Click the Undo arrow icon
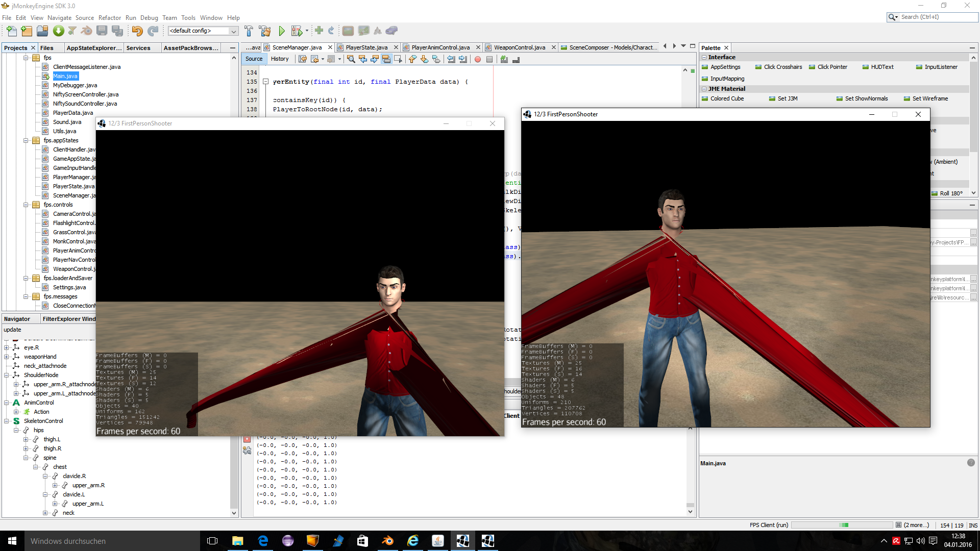The width and height of the screenshot is (980, 551). 137,31
